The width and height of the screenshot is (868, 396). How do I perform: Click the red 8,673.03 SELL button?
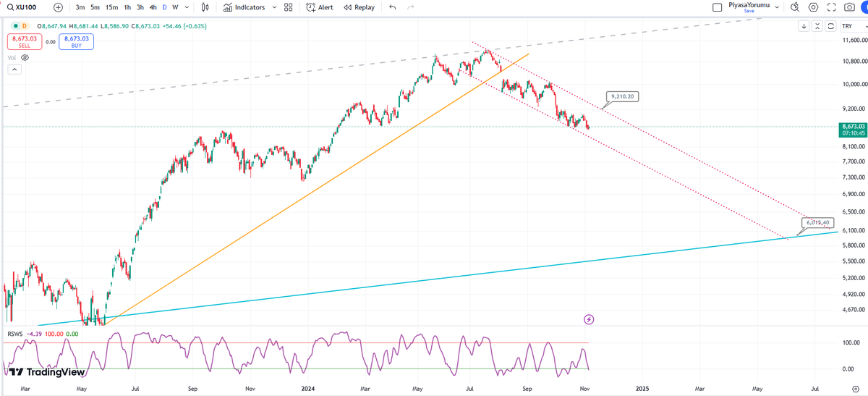[x=25, y=41]
